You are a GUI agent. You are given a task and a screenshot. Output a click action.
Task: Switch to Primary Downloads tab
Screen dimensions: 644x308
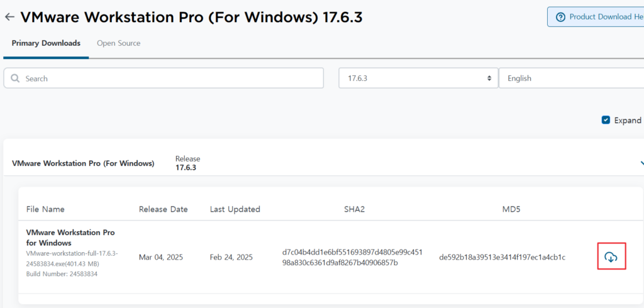[x=46, y=43]
